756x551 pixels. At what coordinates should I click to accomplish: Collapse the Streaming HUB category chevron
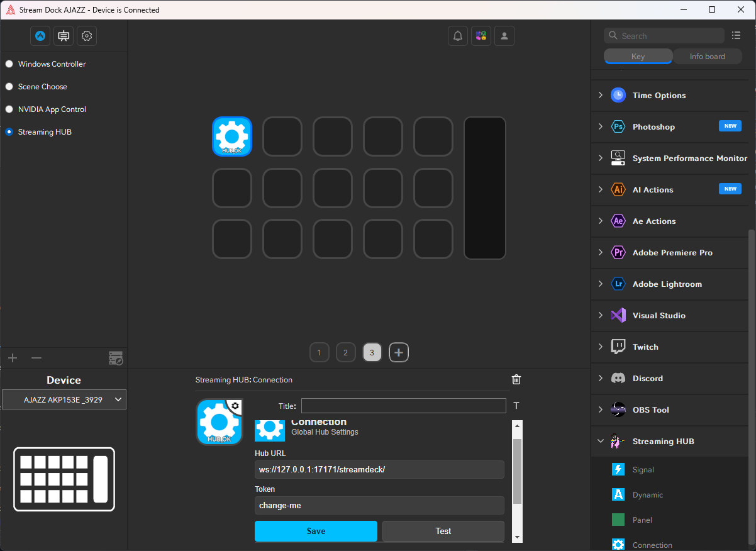tap(600, 441)
